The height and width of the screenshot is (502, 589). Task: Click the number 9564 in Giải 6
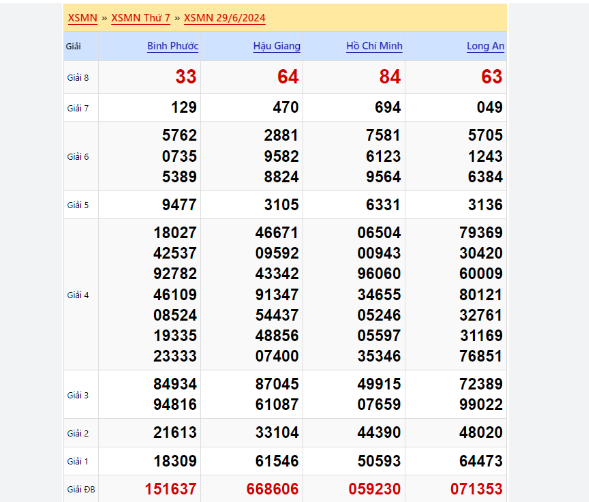384,177
